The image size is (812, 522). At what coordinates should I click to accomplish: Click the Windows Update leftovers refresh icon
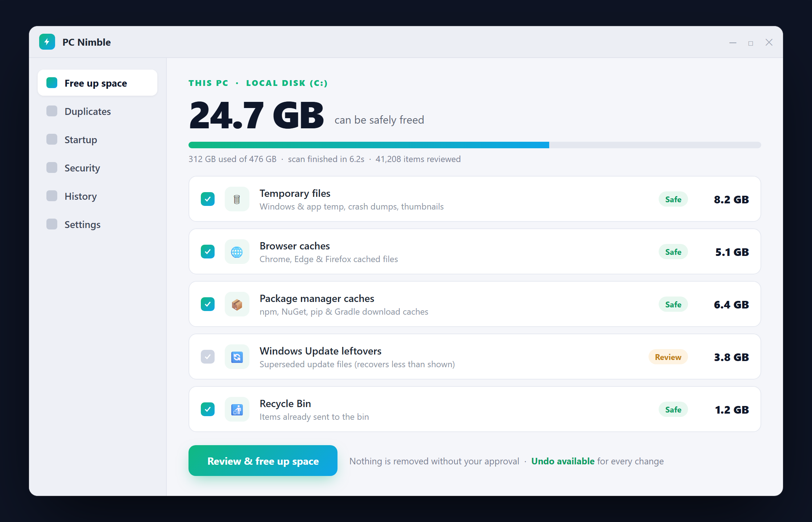[x=237, y=357]
